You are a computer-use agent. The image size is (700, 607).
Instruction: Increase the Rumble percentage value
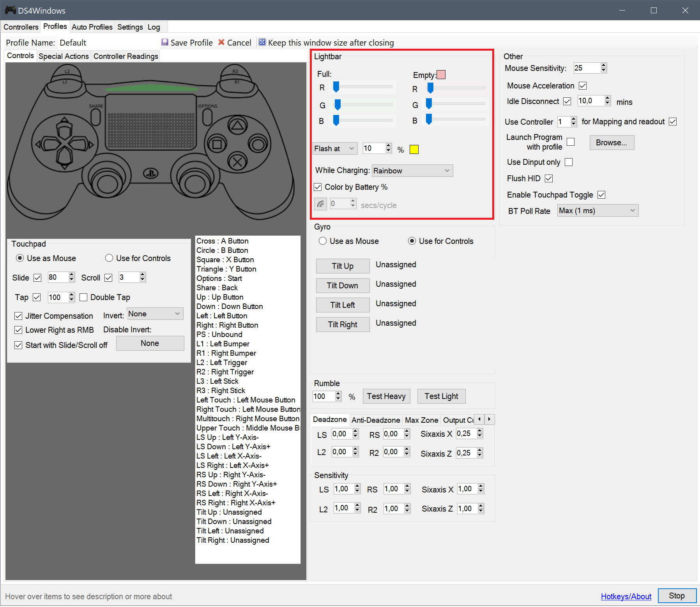[338, 394]
